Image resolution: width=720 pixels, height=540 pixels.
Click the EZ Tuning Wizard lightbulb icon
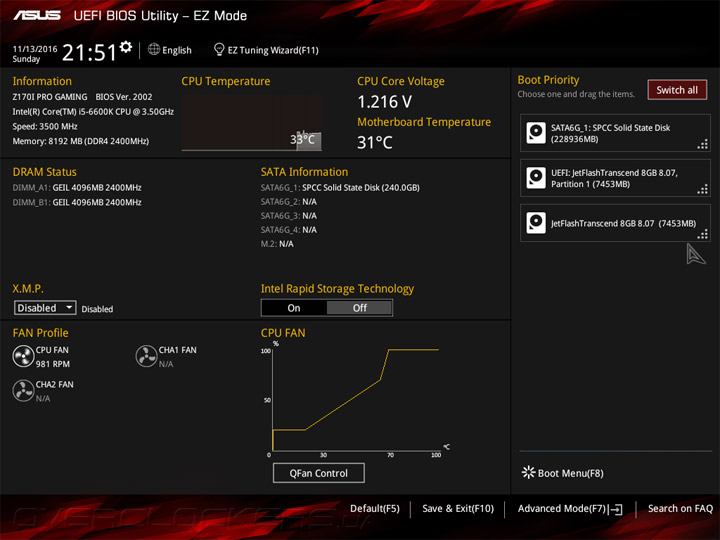[219, 49]
